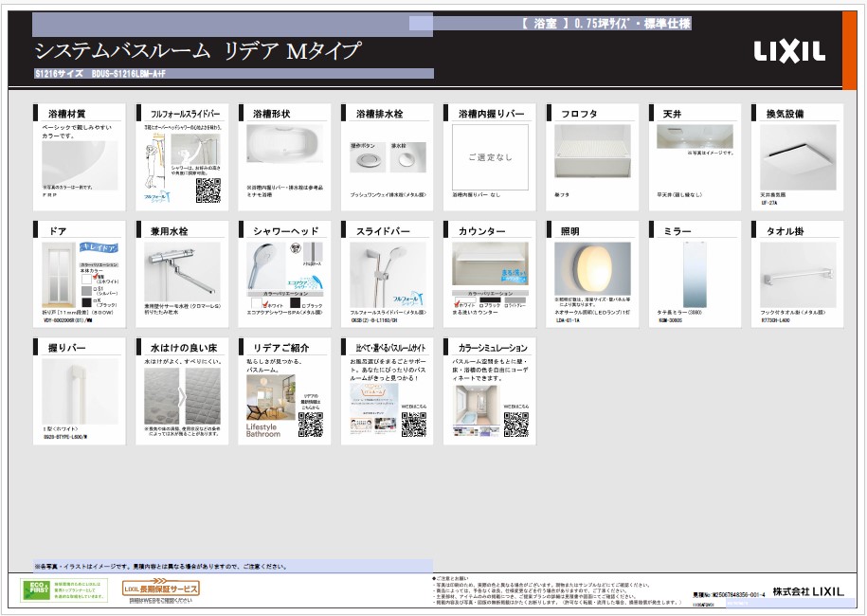867x616 pixels.
Task: Click the 握りバー grab bar photo
Action: [80, 391]
